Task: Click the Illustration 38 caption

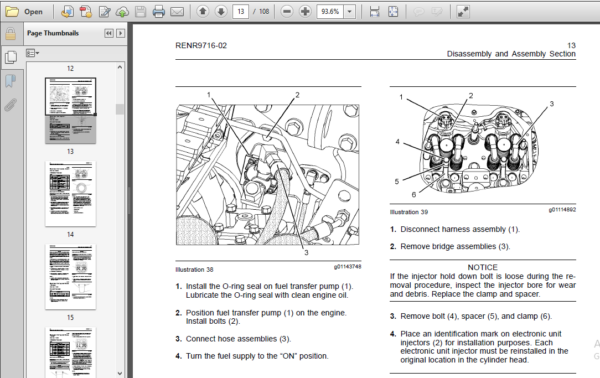Action: 194,270
